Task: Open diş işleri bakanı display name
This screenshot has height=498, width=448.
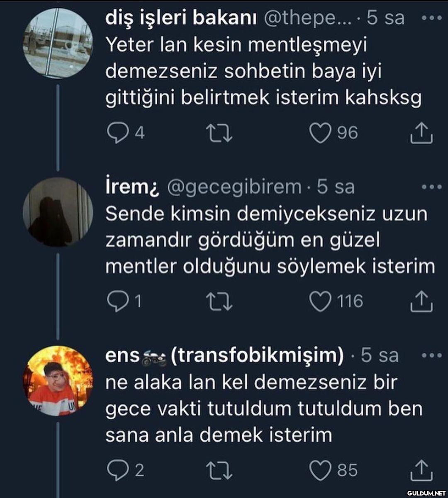Action: [181, 18]
